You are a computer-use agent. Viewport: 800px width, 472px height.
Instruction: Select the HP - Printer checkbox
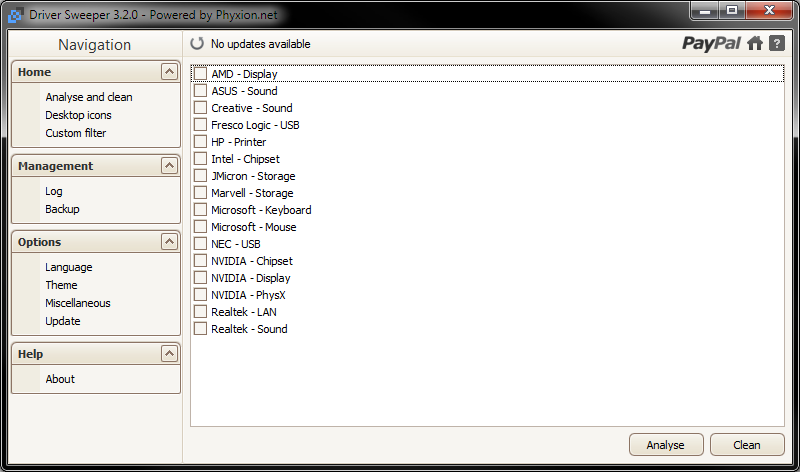(201, 142)
